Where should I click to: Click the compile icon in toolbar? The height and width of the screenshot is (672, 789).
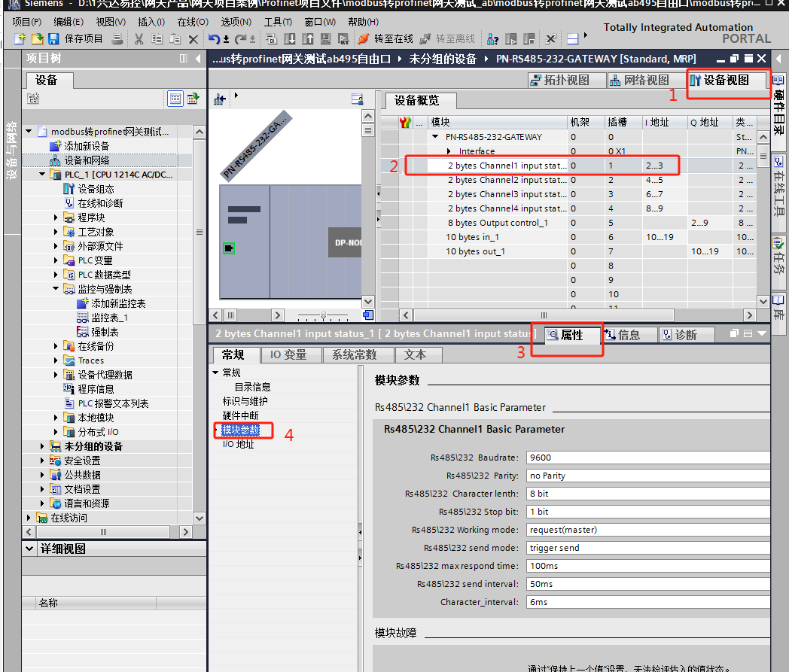tap(272, 38)
